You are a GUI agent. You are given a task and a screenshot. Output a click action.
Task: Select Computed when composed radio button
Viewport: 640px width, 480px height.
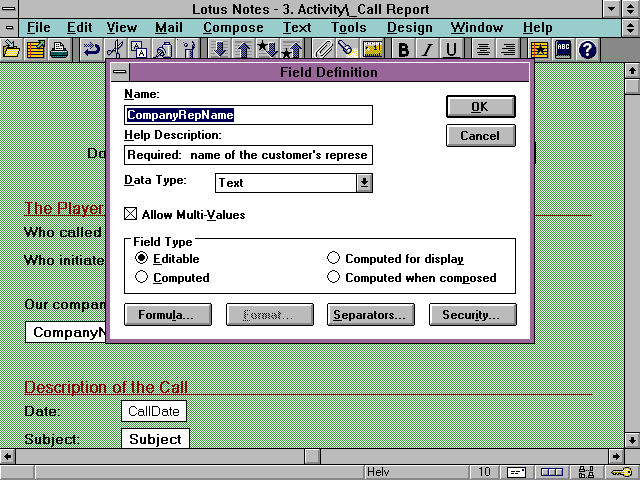click(x=334, y=277)
